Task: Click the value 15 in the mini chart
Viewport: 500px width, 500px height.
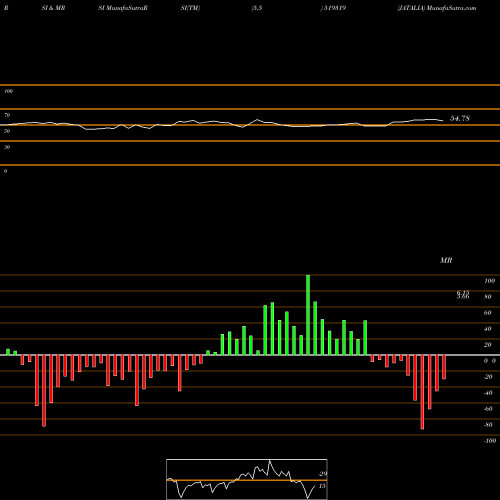Action: coord(322,486)
